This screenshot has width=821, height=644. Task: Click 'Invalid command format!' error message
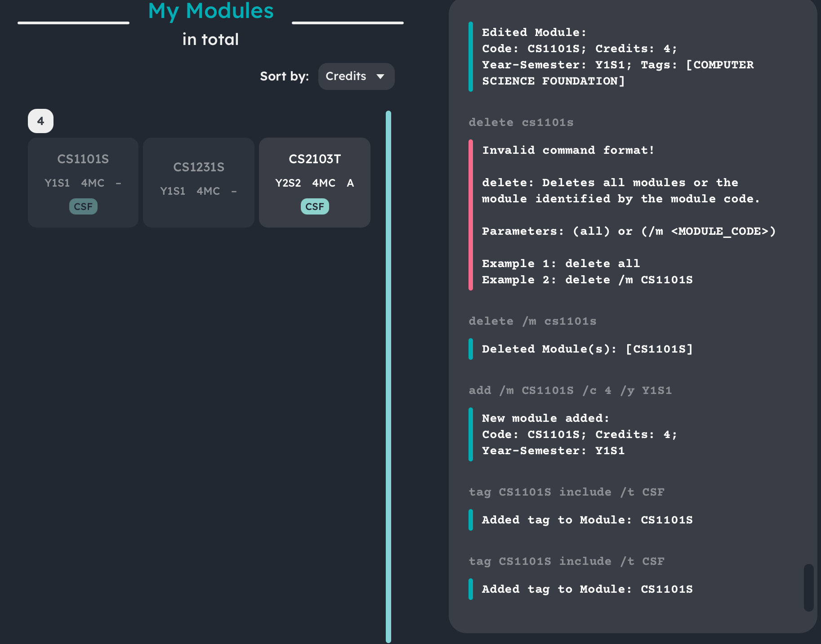[x=568, y=150]
